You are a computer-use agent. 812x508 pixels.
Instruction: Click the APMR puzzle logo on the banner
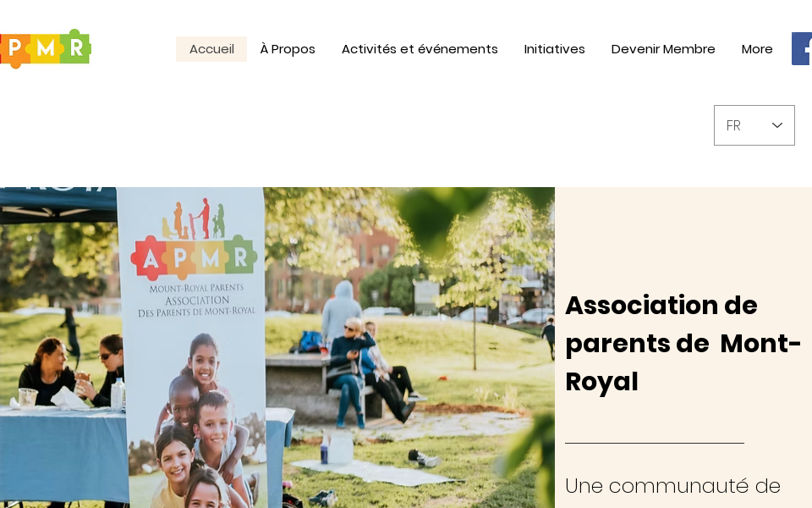(x=194, y=257)
